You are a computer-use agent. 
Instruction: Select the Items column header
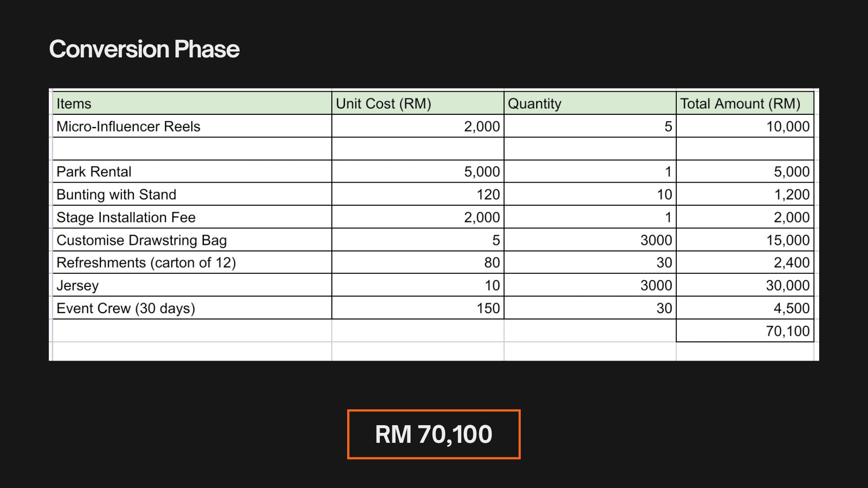click(x=192, y=103)
